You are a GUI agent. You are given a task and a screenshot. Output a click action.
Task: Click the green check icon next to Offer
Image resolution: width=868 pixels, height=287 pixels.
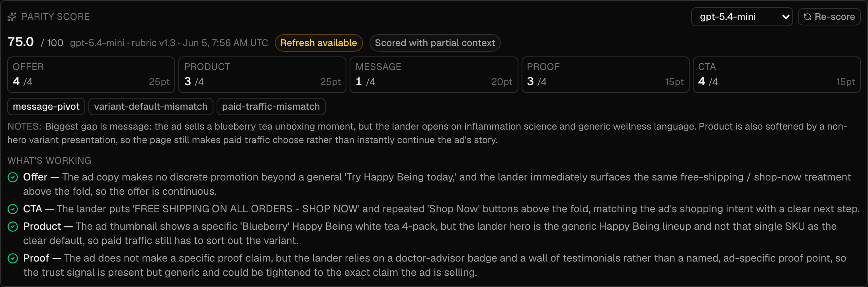pos(13,177)
